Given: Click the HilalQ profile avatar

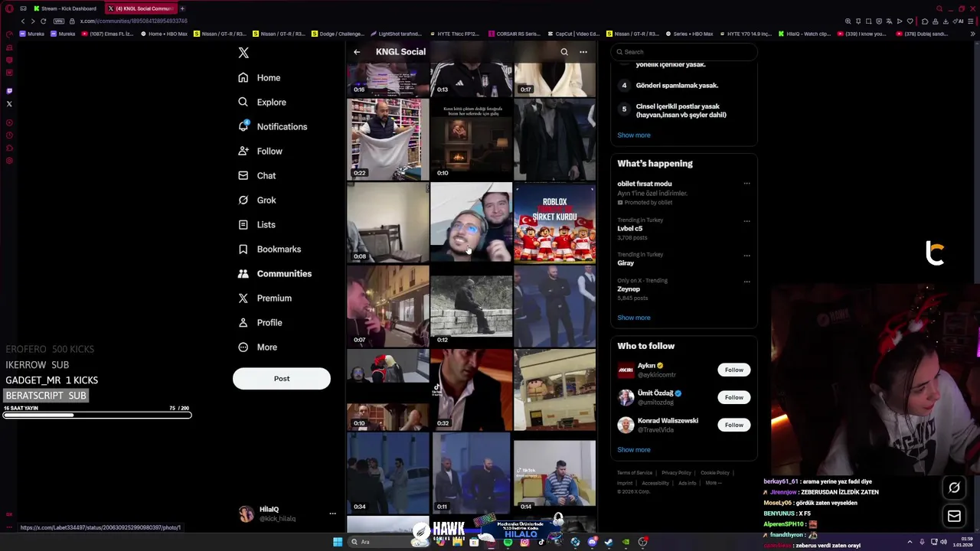Looking at the screenshot, I should click(247, 514).
